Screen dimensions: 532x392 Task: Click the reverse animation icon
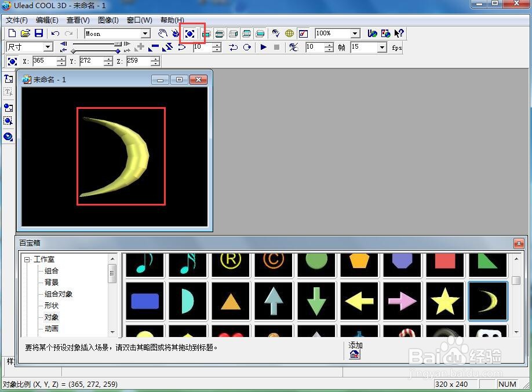click(167, 47)
